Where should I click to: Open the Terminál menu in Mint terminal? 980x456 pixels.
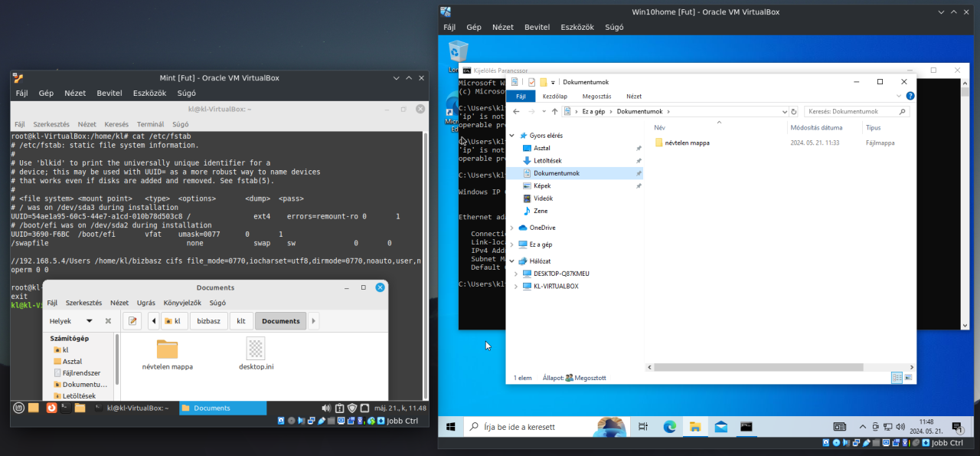pos(150,124)
